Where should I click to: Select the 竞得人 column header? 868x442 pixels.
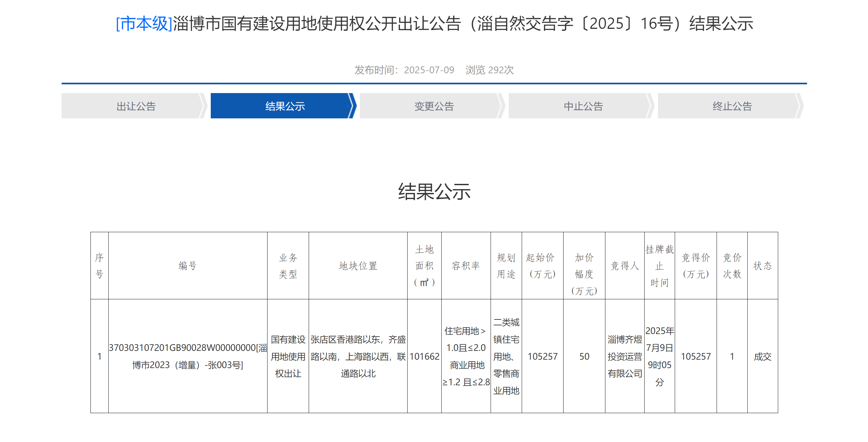pyautogui.click(x=625, y=266)
